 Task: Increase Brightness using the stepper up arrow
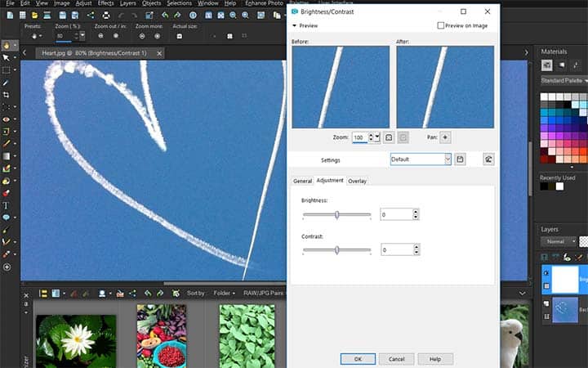[x=416, y=212]
